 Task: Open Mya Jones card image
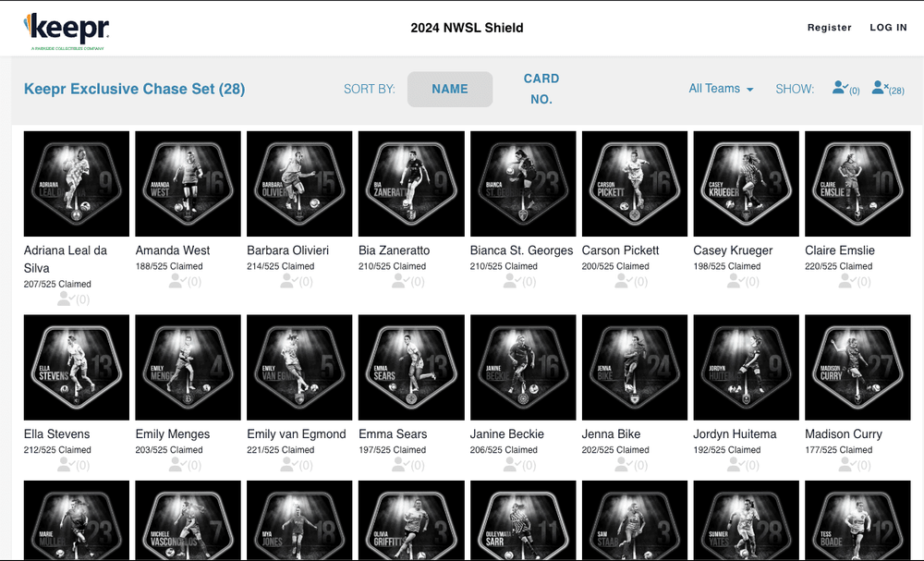(299, 519)
